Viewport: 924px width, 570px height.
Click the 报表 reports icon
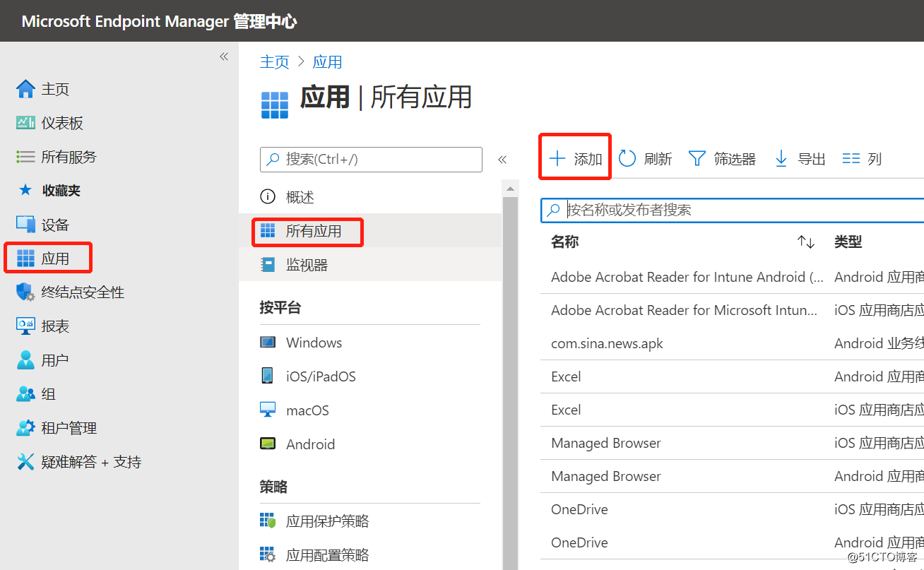click(25, 326)
